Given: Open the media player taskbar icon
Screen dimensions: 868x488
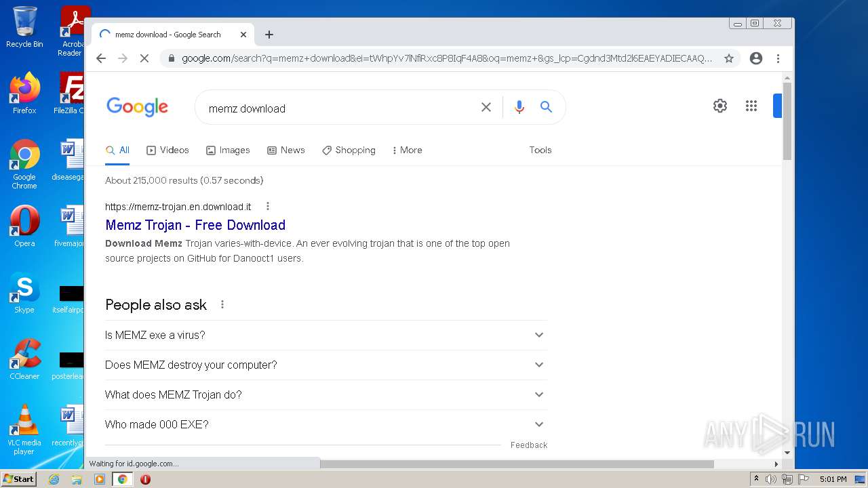Looking at the screenshot, I should pyautogui.click(x=100, y=479).
